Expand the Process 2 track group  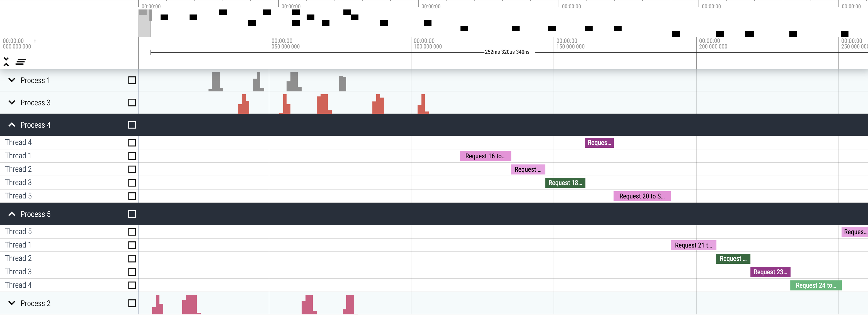(x=12, y=303)
